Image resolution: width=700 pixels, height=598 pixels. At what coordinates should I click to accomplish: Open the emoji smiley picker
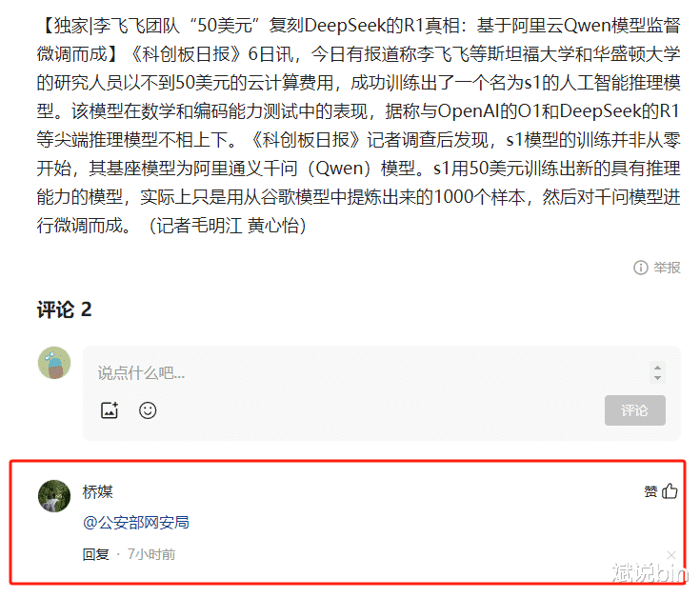pyautogui.click(x=148, y=410)
